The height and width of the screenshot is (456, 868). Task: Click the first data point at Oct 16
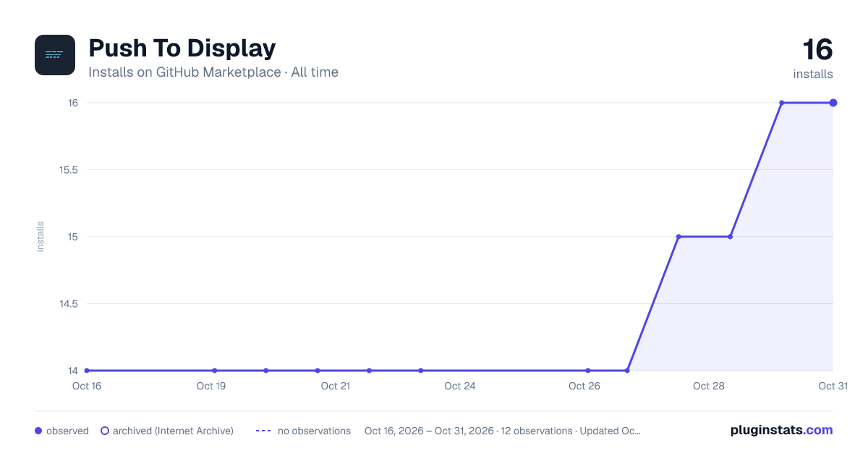pos(87,371)
